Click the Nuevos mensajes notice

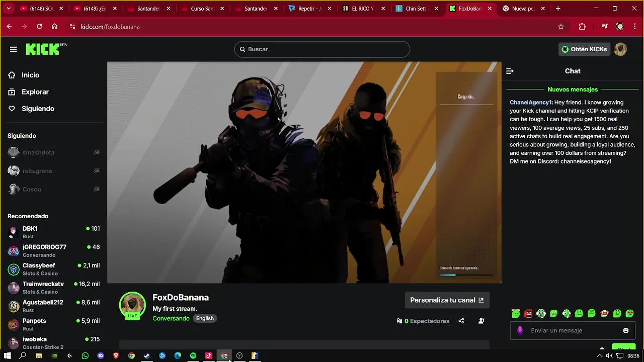(x=573, y=89)
